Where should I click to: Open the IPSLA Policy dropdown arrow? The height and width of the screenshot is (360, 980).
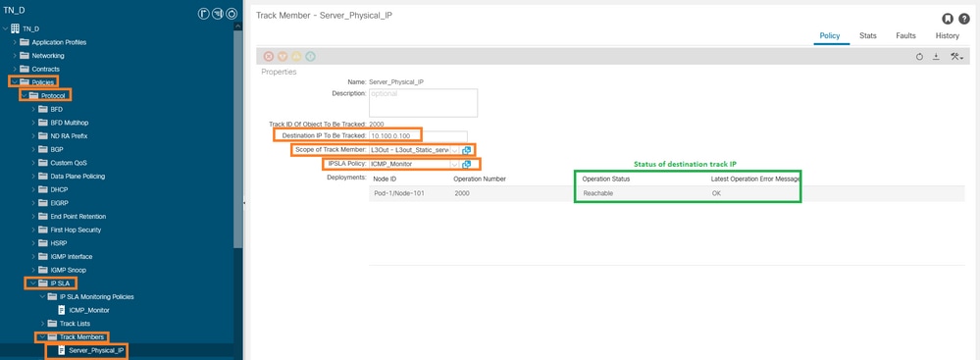(x=454, y=165)
